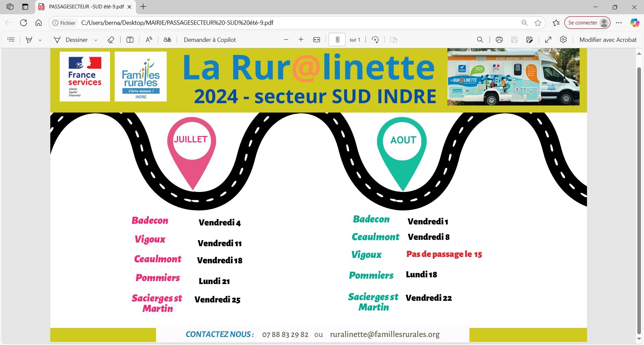Click Demander à Copilot
The height and width of the screenshot is (345, 644).
pos(210,40)
